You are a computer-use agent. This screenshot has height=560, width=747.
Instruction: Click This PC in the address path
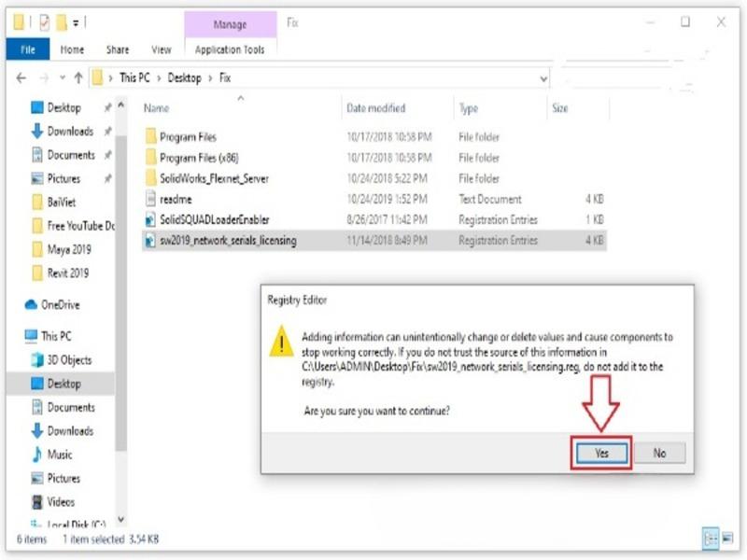tap(134, 77)
